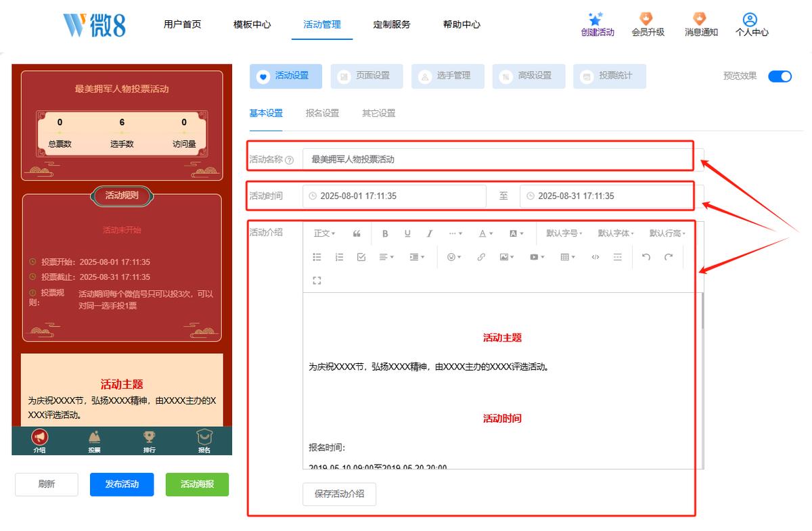The width and height of the screenshot is (812, 531).
Task: Open the insert image dropdown
Action: click(x=507, y=257)
